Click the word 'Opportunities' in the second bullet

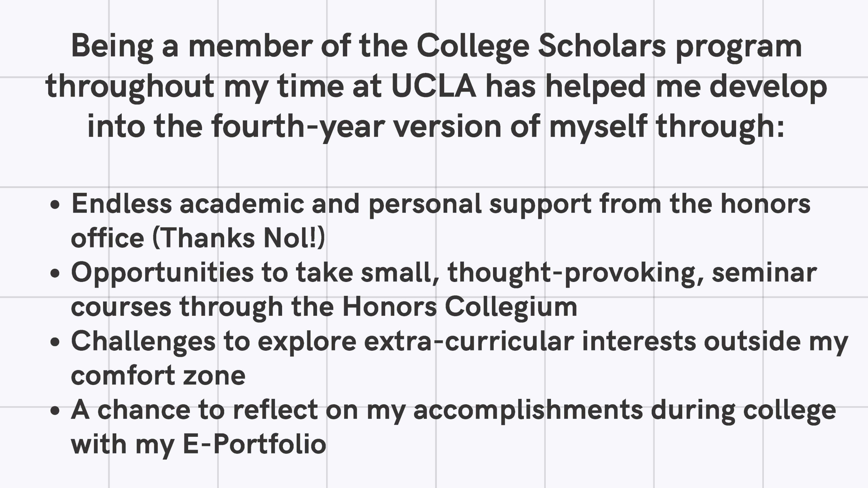pos(162,274)
